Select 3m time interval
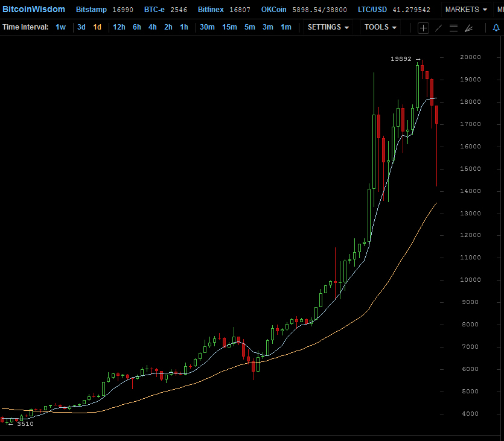The height and width of the screenshot is (441, 504). pyautogui.click(x=268, y=27)
